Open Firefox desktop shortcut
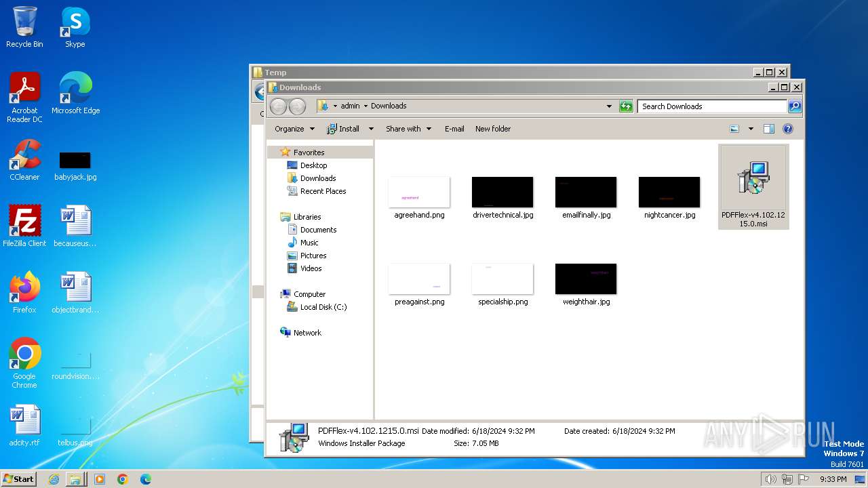This screenshot has height=488, width=868. pyautogui.click(x=24, y=292)
